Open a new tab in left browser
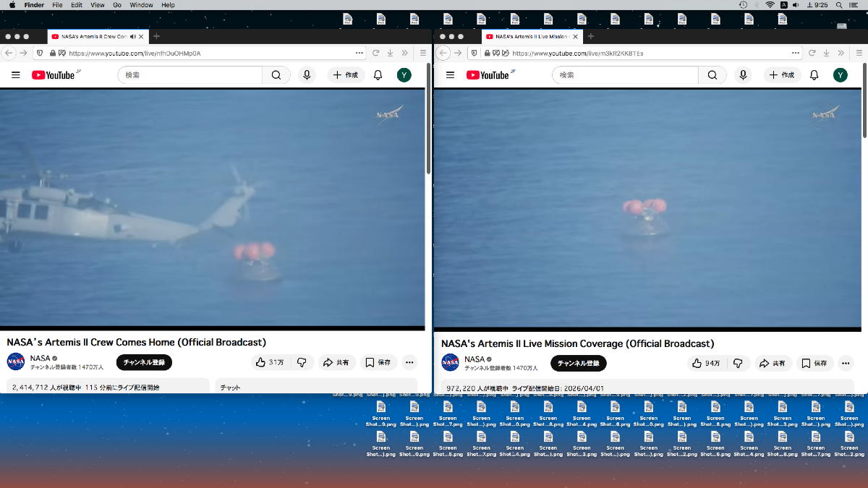 (156, 36)
